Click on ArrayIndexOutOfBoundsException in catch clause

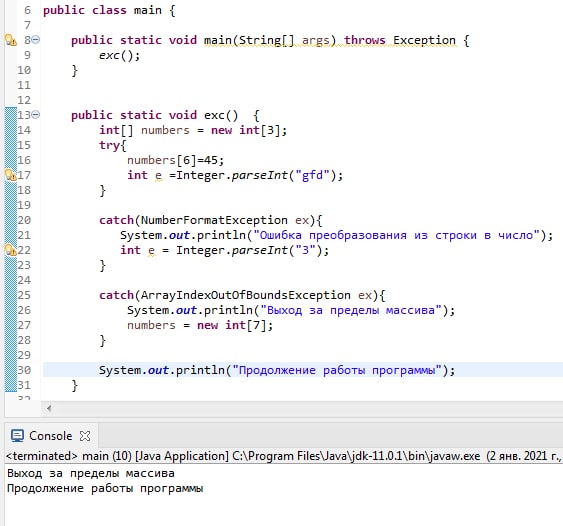click(x=246, y=295)
